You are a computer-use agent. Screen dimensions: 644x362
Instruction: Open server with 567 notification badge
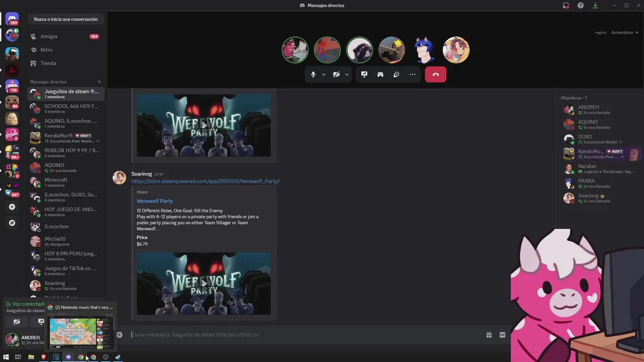(12, 190)
